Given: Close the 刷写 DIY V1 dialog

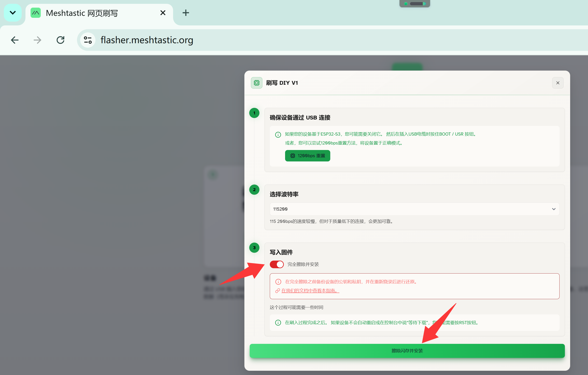Looking at the screenshot, I should 558,83.
